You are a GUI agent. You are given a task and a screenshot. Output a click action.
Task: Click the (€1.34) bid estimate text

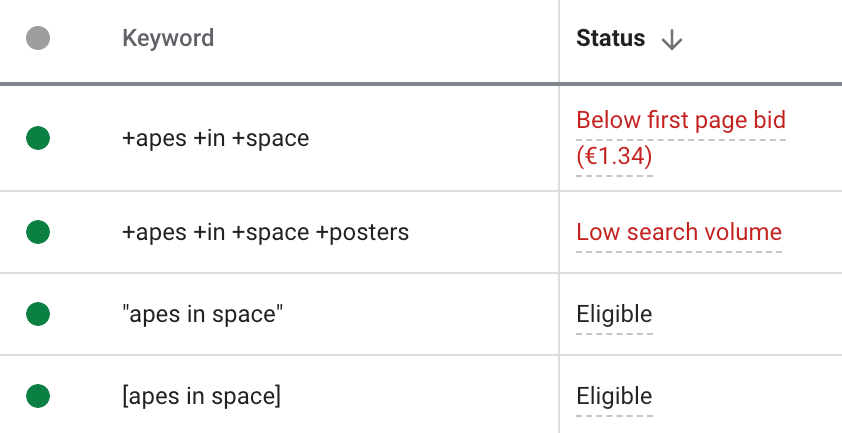pyautogui.click(x=614, y=156)
